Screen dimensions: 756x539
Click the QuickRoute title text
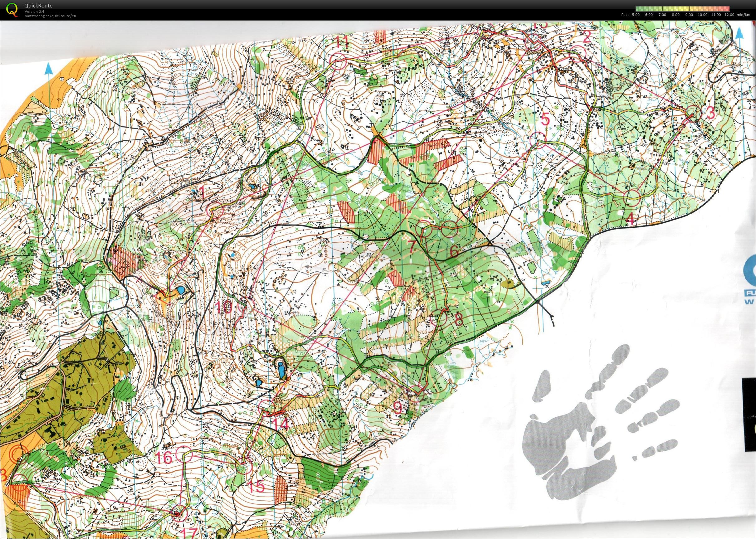point(38,6)
